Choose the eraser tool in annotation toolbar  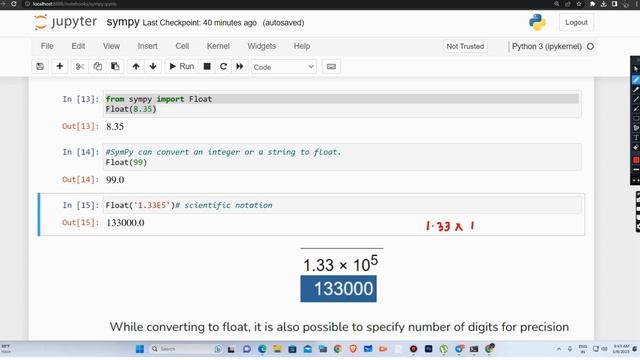point(636,148)
